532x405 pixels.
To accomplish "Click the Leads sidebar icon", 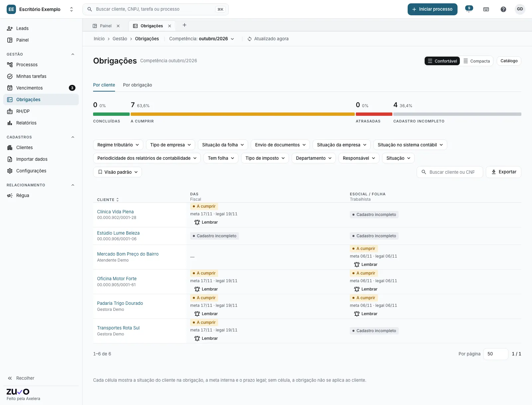I will pos(10,28).
